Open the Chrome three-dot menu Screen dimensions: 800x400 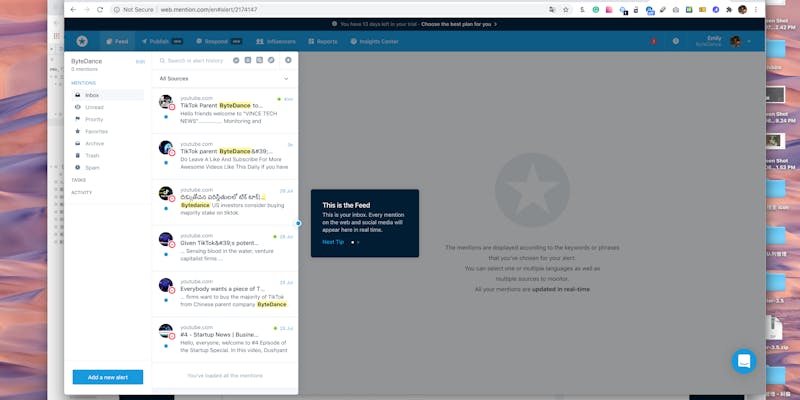(756, 10)
